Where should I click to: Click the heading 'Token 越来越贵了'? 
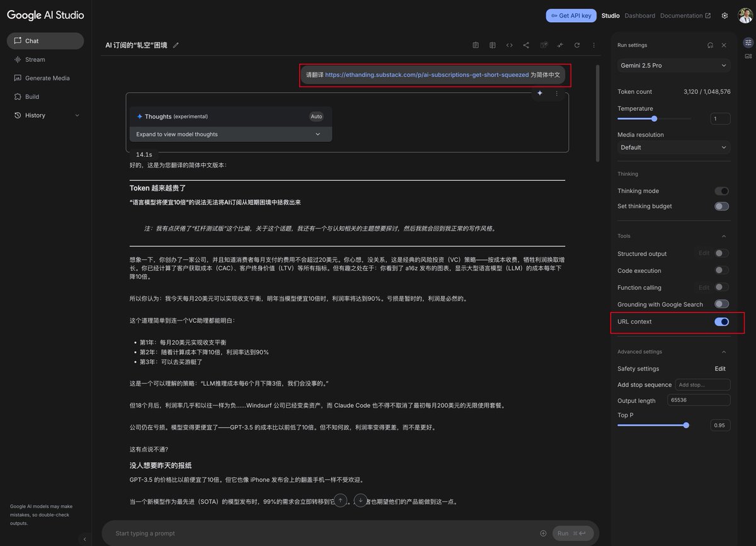(x=157, y=188)
